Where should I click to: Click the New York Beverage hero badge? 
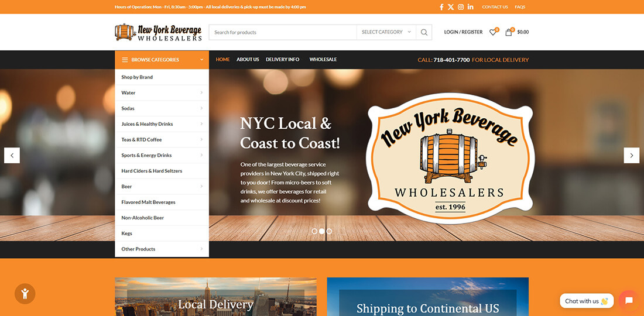tap(450, 157)
